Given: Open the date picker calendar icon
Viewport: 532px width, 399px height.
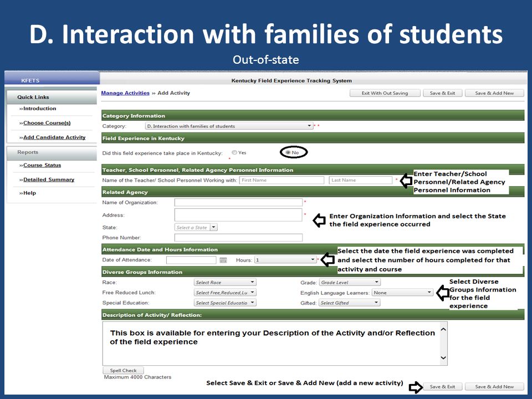Looking at the screenshot, I should tap(223, 260).
